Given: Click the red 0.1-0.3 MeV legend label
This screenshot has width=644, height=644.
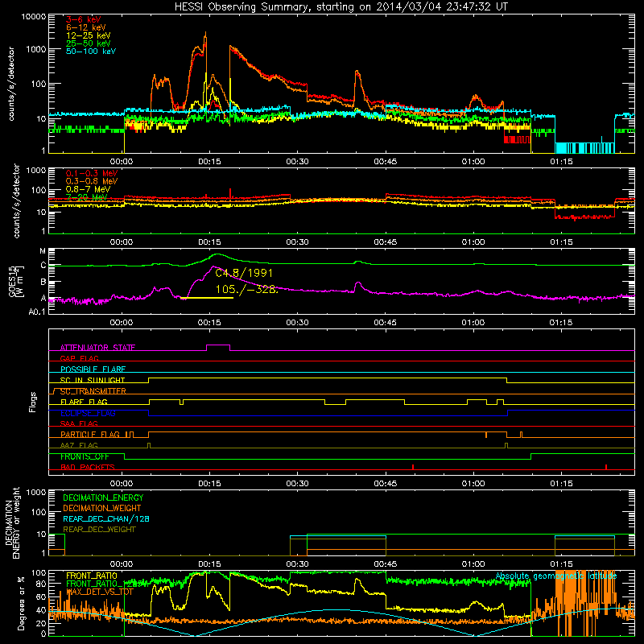Looking at the screenshot, I should [92, 173].
